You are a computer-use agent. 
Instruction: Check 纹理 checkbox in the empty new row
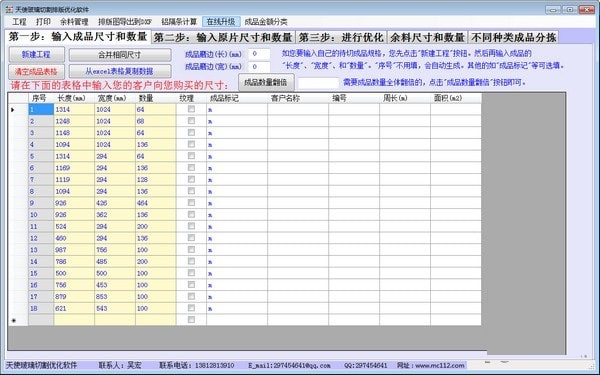click(x=191, y=320)
